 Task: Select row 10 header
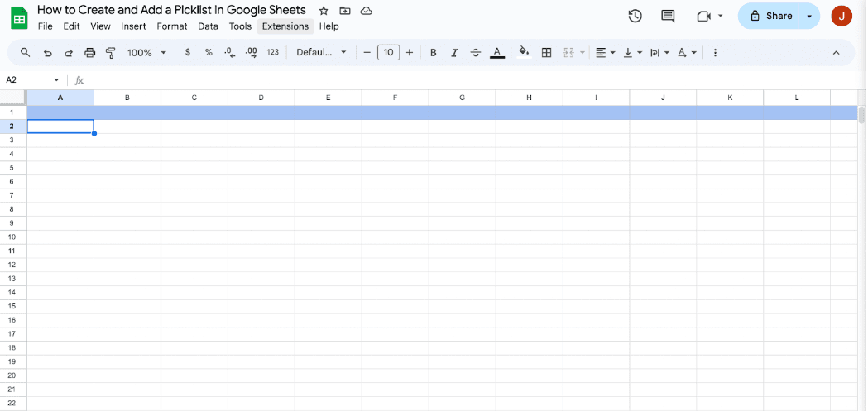pos(12,237)
